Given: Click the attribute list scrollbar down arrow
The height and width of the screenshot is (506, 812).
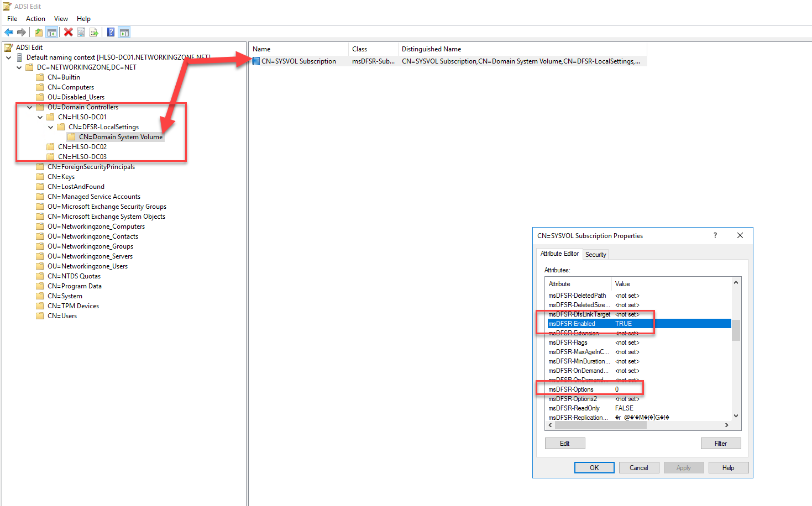Looking at the screenshot, I should click(736, 417).
